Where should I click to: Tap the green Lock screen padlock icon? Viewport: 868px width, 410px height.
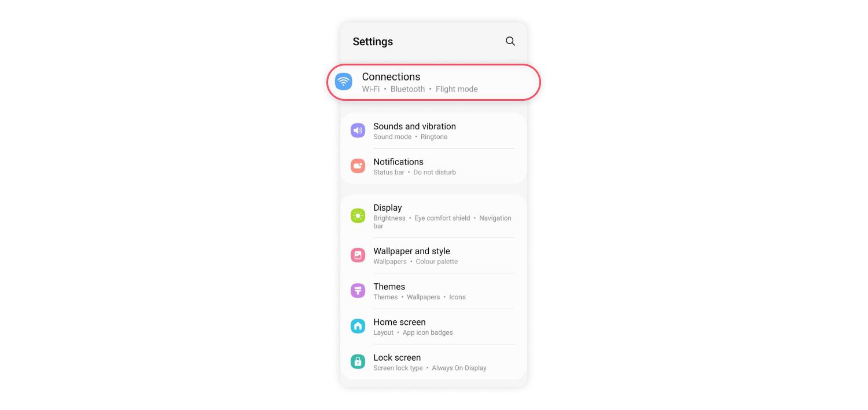[x=358, y=362]
